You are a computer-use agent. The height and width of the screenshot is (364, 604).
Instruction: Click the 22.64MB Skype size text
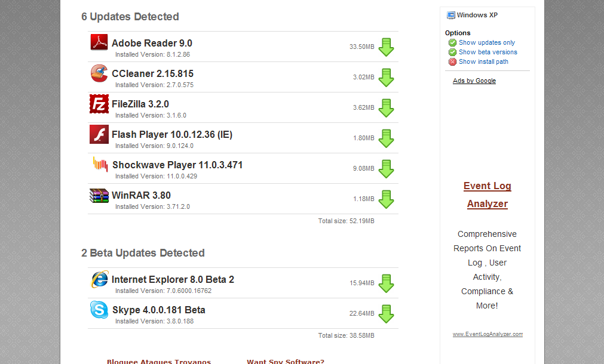[x=361, y=314]
